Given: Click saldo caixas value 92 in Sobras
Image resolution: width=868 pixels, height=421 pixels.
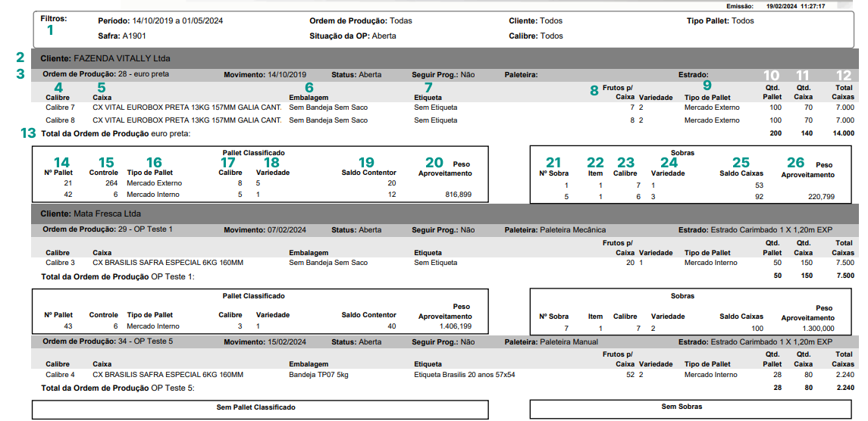Looking at the screenshot, I should (x=758, y=196).
